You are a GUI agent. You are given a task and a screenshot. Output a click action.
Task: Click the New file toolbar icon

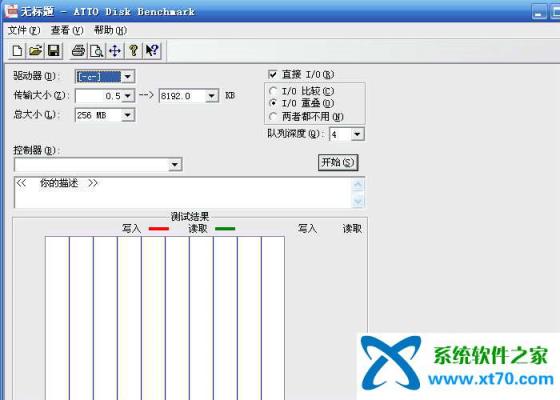[x=17, y=51]
